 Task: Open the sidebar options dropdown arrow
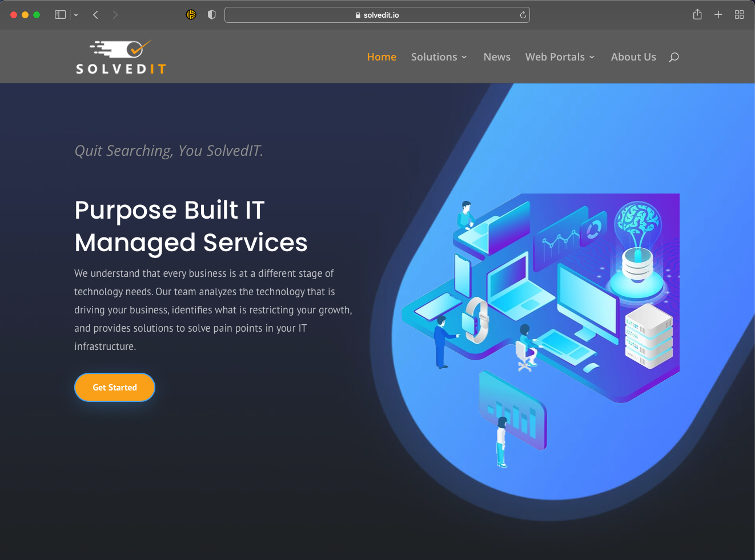[76, 15]
